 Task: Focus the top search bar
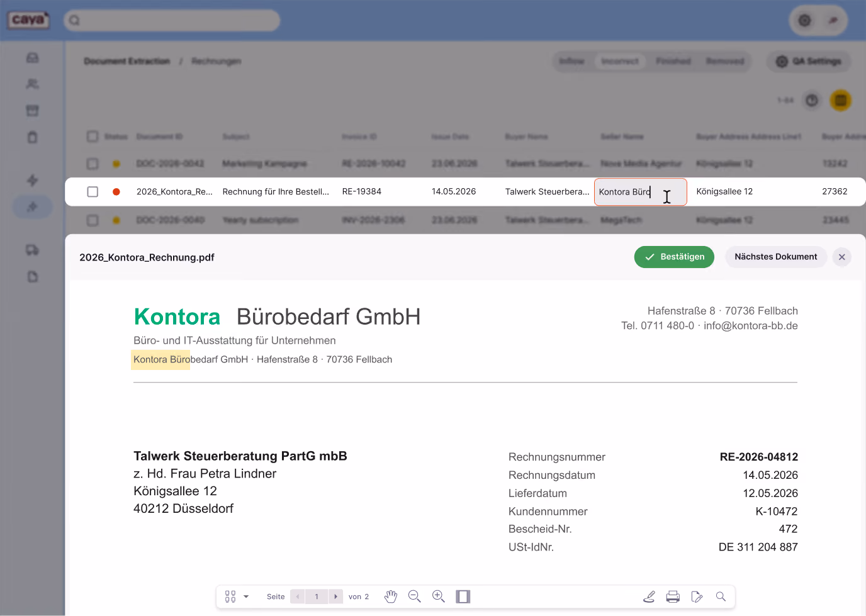pyautogui.click(x=172, y=20)
